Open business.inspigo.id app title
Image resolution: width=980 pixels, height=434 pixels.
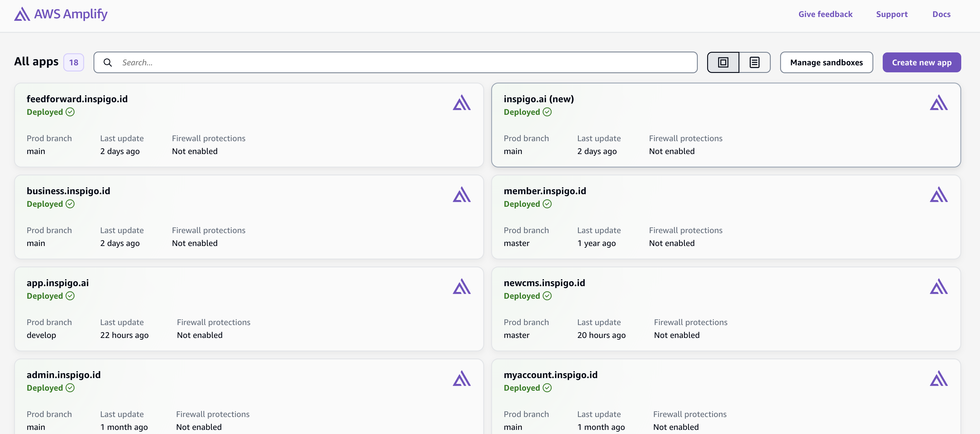pyautogui.click(x=69, y=191)
